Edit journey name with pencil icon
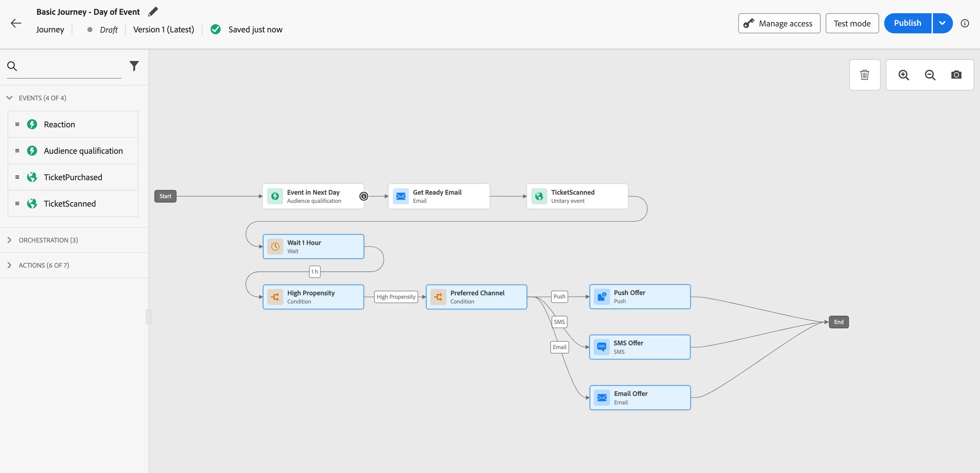Screen dimensions: 980x473 (153, 12)
